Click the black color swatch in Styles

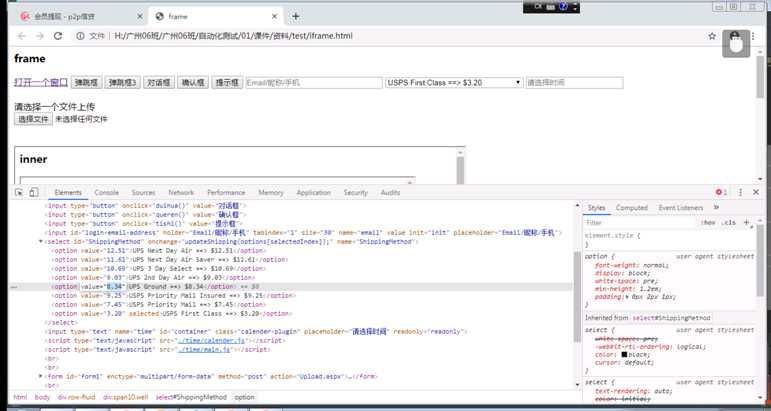click(x=624, y=354)
